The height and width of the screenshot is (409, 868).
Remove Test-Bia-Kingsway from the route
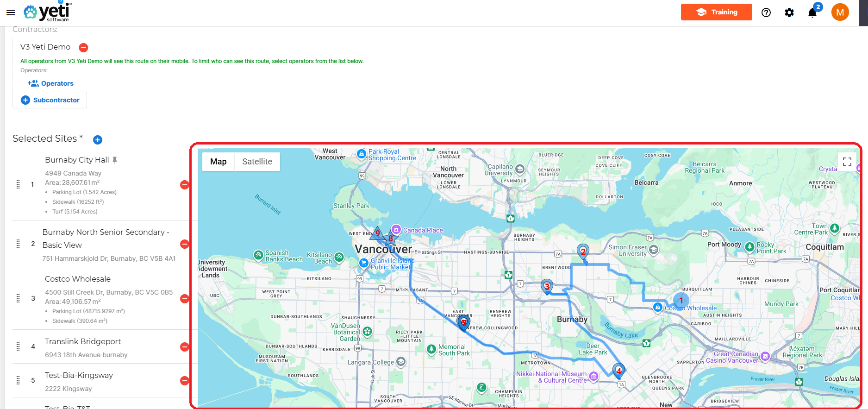point(184,381)
